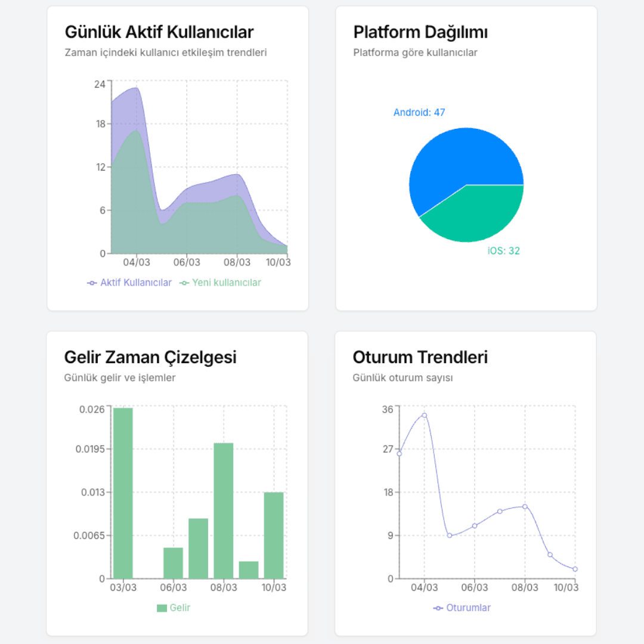Click the green Gelir legend square
Viewport: 644px width, 644px height.
tap(162, 608)
